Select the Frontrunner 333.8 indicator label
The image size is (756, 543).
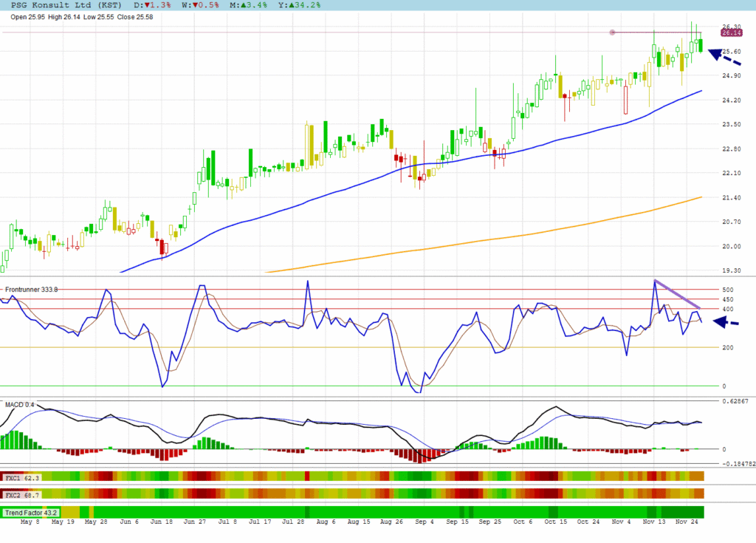tap(32, 290)
